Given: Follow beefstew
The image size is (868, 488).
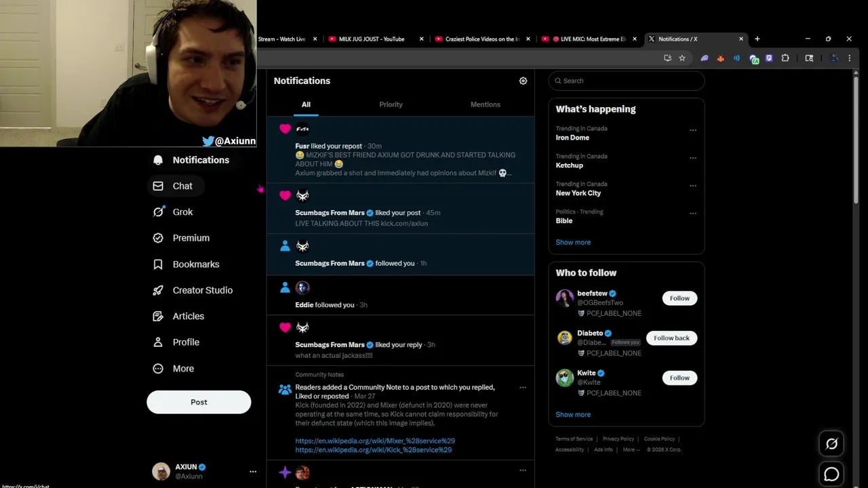Looking at the screenshot, I should pyautogui.click(x=679, y=298).
